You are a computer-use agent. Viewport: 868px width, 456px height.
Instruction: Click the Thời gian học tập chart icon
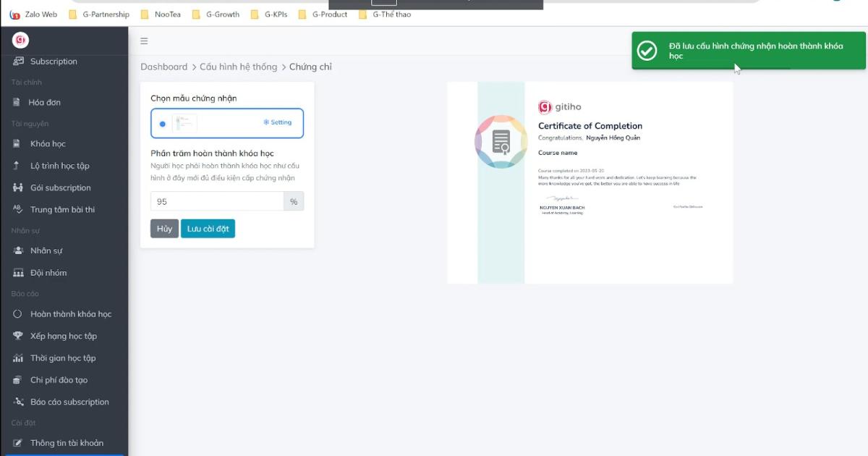coord(18,358)
